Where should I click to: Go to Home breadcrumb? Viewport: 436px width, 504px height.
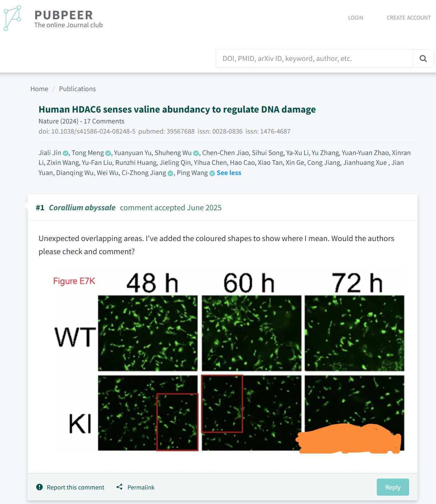[39, 89]
